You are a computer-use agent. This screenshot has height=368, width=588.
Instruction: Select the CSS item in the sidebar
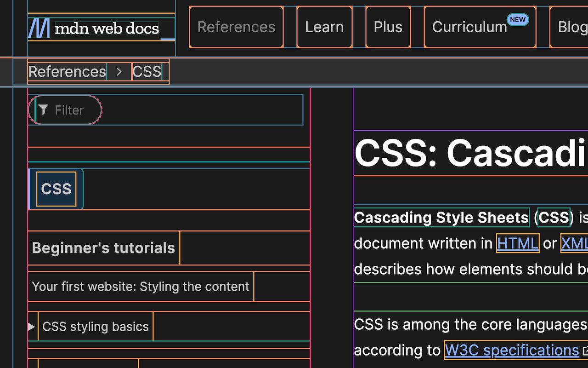56,189
